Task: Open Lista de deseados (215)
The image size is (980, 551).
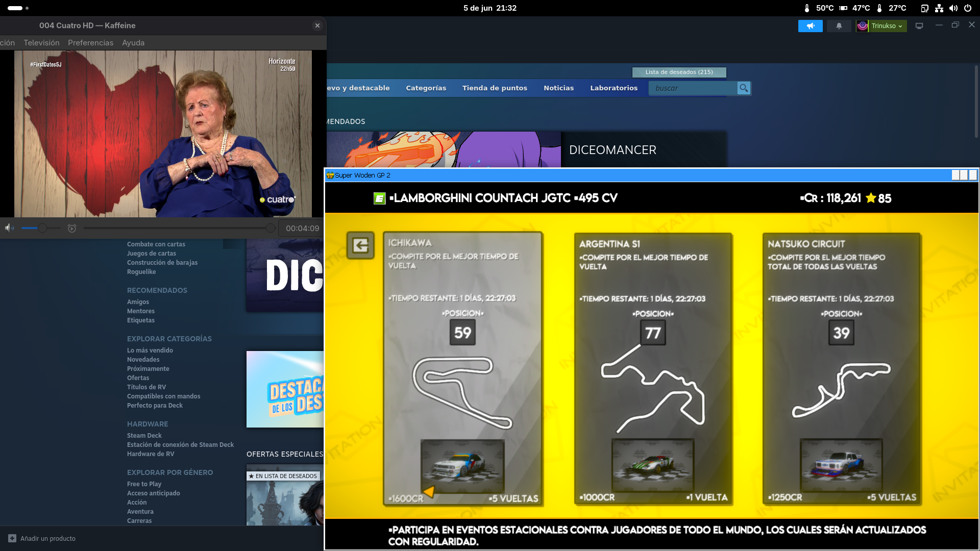Action: (x=679, y=72)
